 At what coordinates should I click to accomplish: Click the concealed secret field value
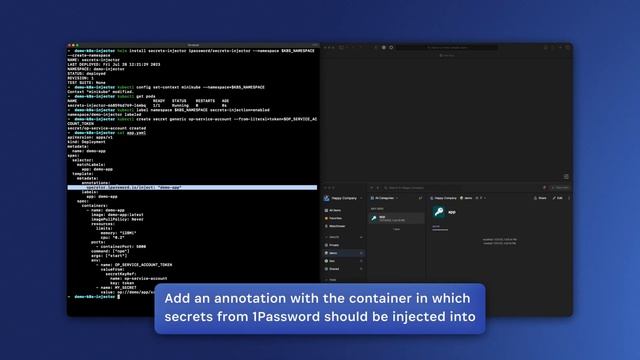coord(440,230)
